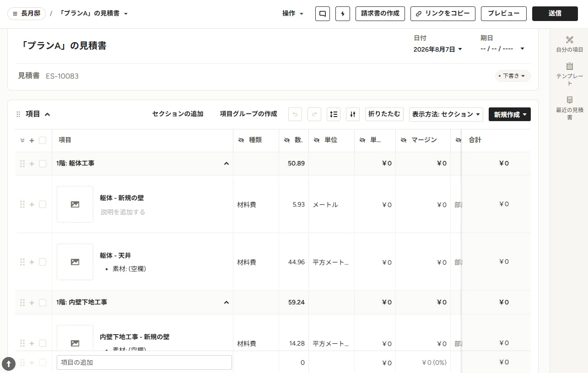
Task: Click the lightning bolt automation icon
Action: coord(343,14)
